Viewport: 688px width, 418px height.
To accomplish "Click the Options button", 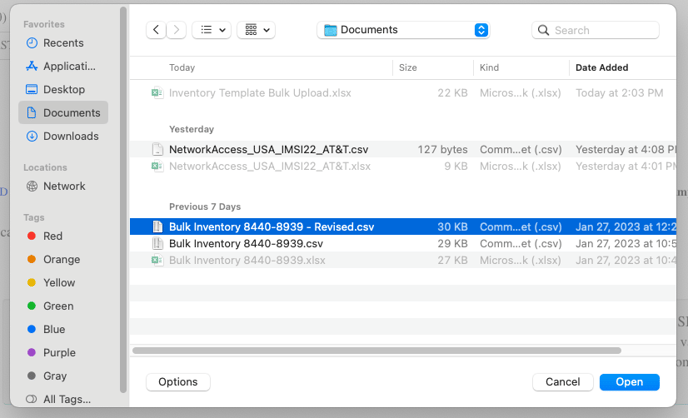I will (178, 382).
